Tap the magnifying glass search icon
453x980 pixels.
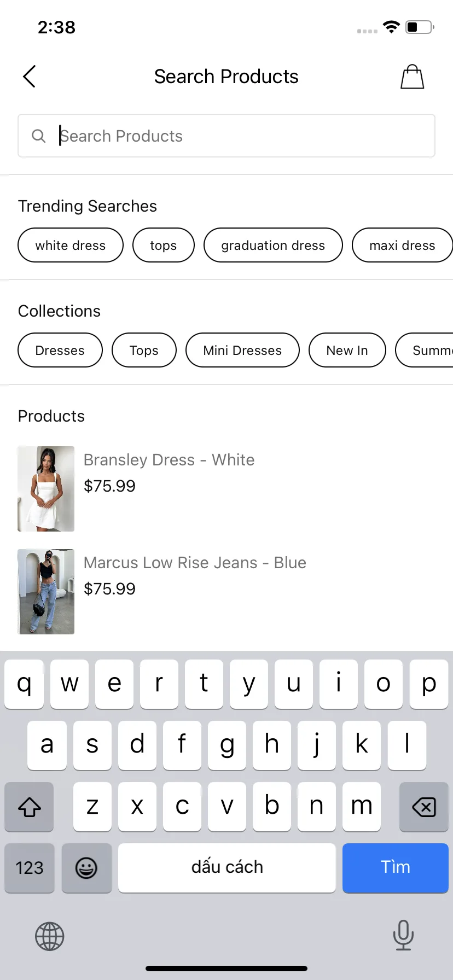pyautogui.click(x=38, y=136)
